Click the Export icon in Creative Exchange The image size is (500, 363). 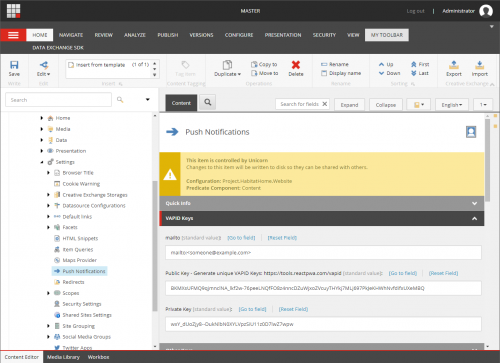pyautogui.click(x=454, y=65)
